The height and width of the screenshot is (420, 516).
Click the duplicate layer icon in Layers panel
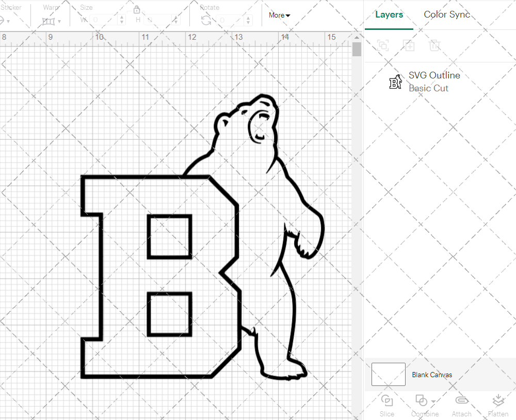click(x=409, y=45)
